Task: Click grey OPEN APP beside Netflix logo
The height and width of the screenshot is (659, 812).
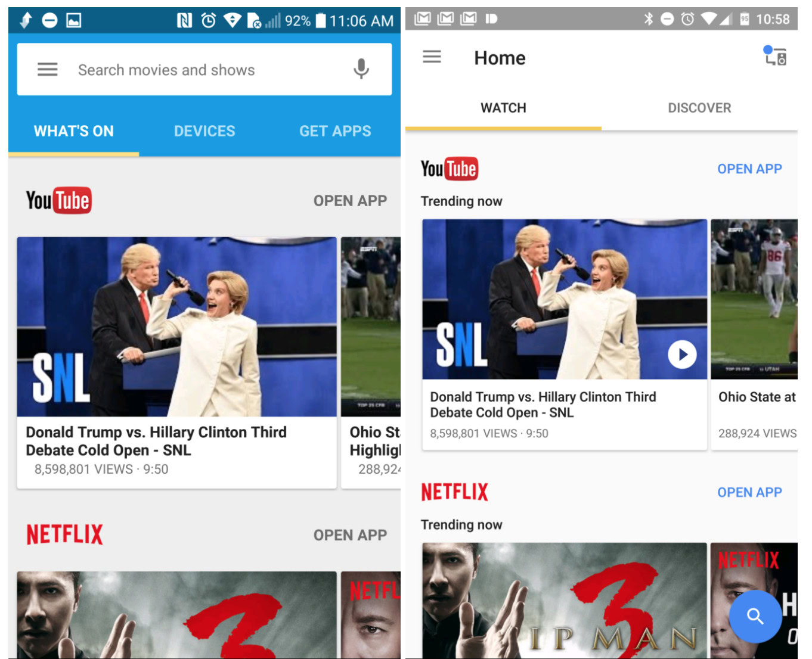Action: coord(350,535)
